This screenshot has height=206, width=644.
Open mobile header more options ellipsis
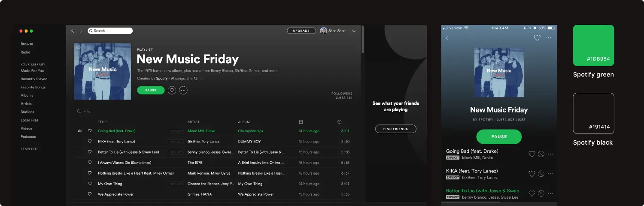coord(548,38)
